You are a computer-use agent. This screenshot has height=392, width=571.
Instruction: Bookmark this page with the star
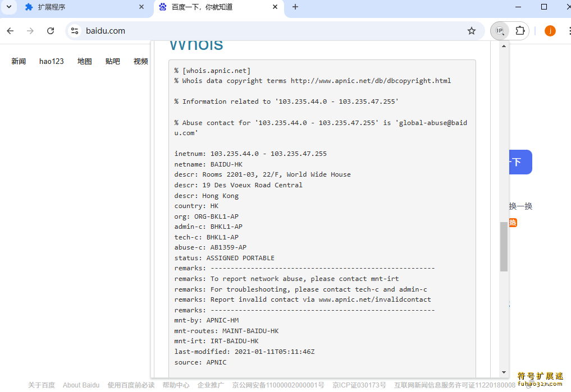(x=472, y=31)
